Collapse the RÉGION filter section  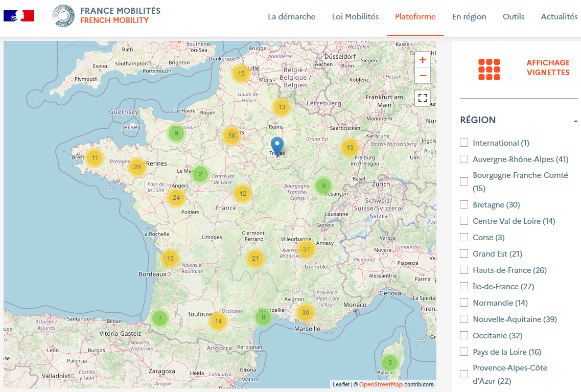575,121
